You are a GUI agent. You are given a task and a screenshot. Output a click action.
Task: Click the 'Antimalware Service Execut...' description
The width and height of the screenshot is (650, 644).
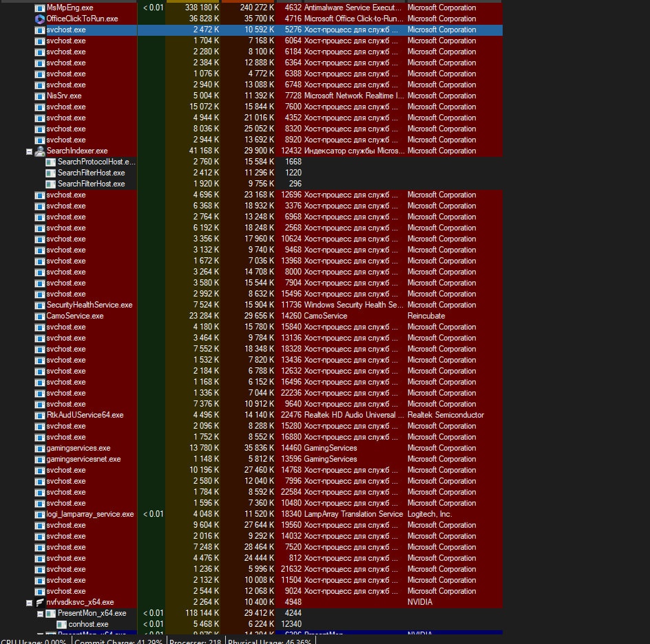point(353,8)
